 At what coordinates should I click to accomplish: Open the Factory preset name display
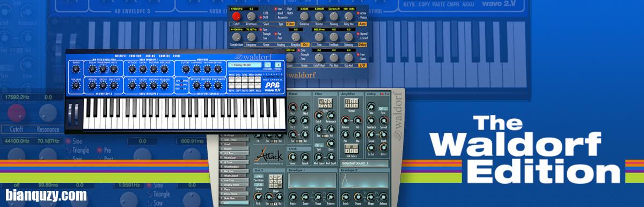tap(245, 65)
